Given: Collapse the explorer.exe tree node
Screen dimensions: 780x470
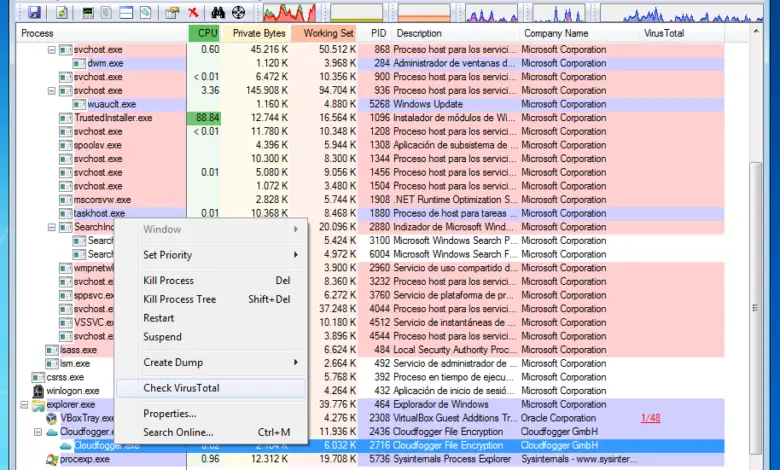Looking at the screenshot, I should tap(24, 405).
